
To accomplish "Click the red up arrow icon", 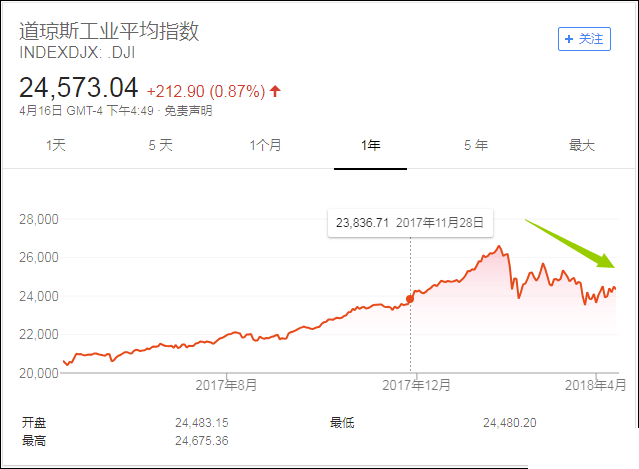I will coord(275,91).
